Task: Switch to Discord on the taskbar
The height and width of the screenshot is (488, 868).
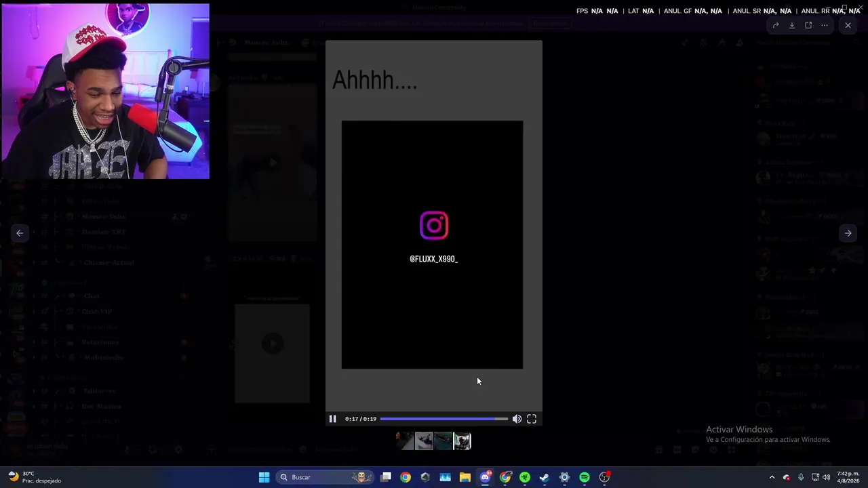Action: [x=485, y=477]
